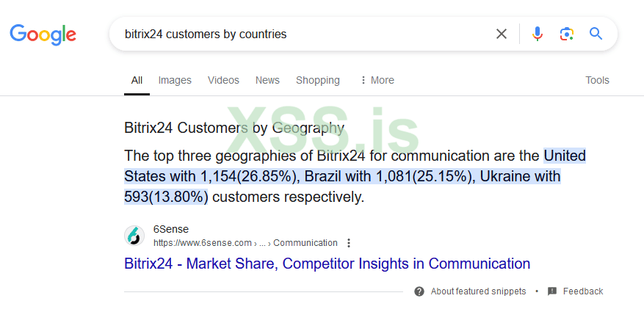This screenshot has width=644, height=312.
Task: Click the 6Sense site favicon
Action: [x=134, y=236]
